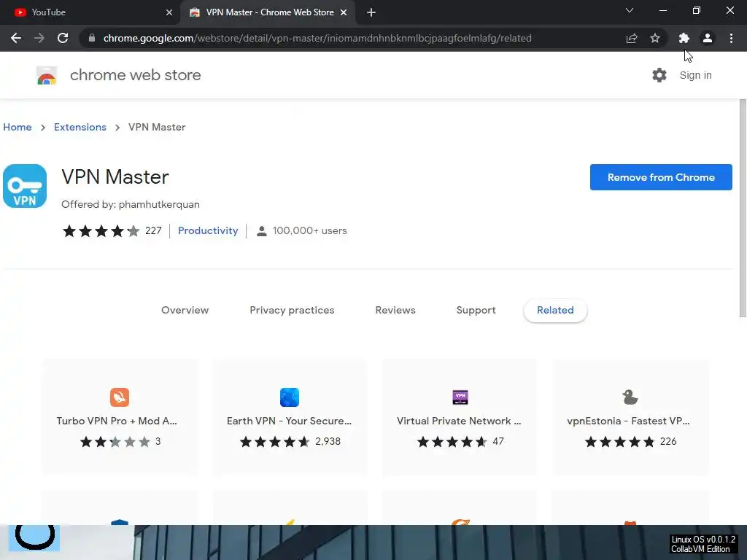Screen dimensions: 747x560
Task: Open Earth VPN - Your Secure... card title
Action: click(289, 421)
